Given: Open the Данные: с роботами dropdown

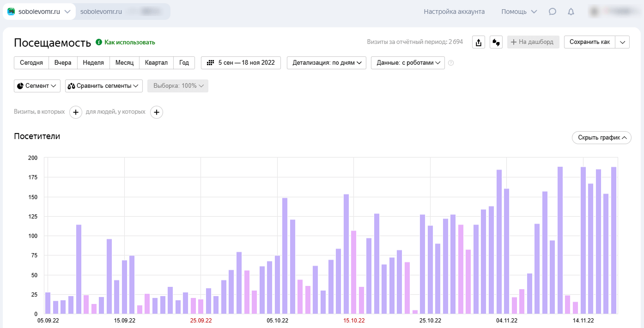Looking at the screenshot, I should (x=407, y=63).
